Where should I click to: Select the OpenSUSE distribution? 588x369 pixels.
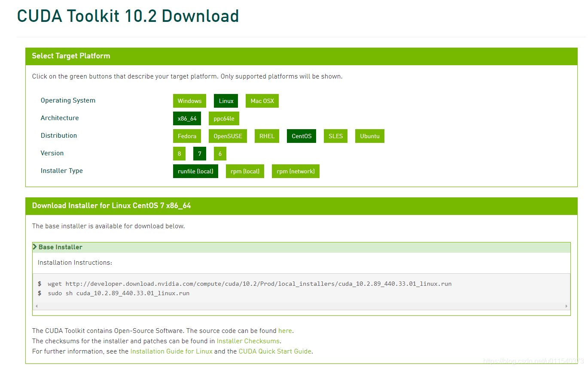click(228, 136)
